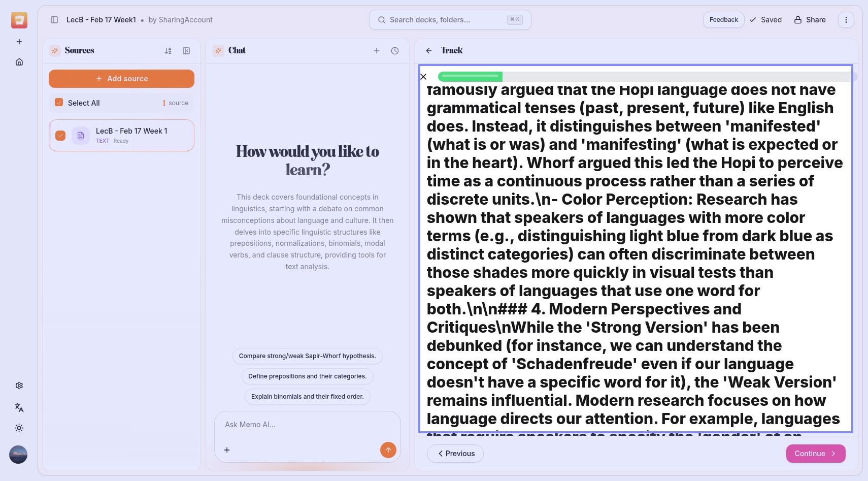Go back with the Track arrow

[429, 51]
